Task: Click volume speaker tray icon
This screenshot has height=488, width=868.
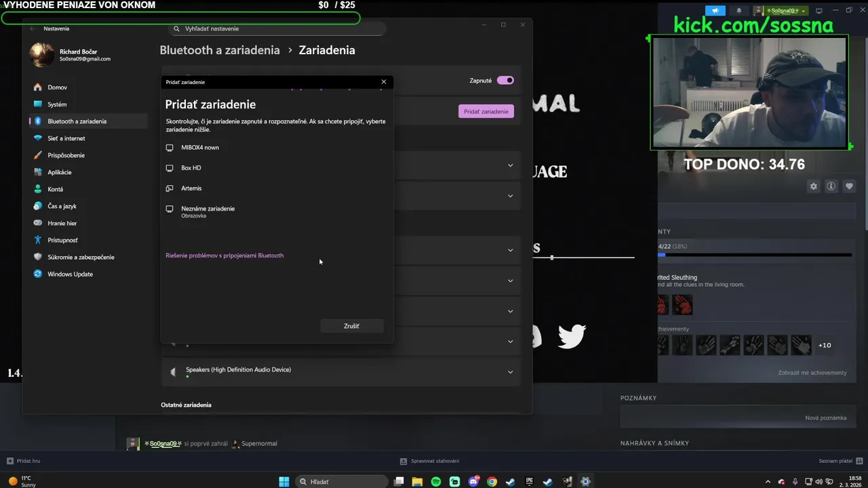Action: pyautogui.click(x=818, y=482)
